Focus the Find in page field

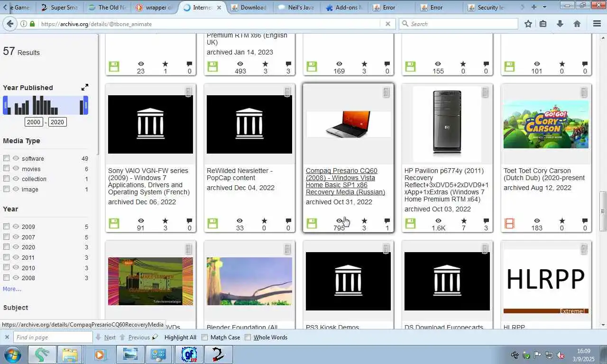tap(53, 337)
